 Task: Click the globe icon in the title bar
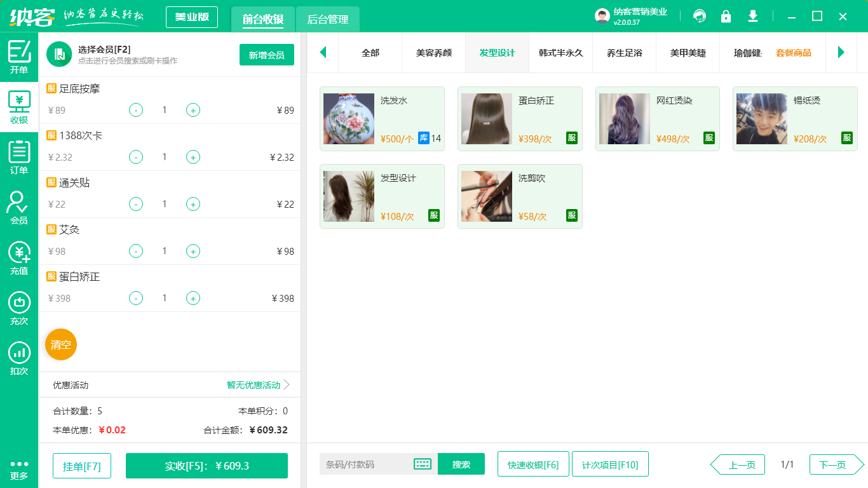coord(700,16)
